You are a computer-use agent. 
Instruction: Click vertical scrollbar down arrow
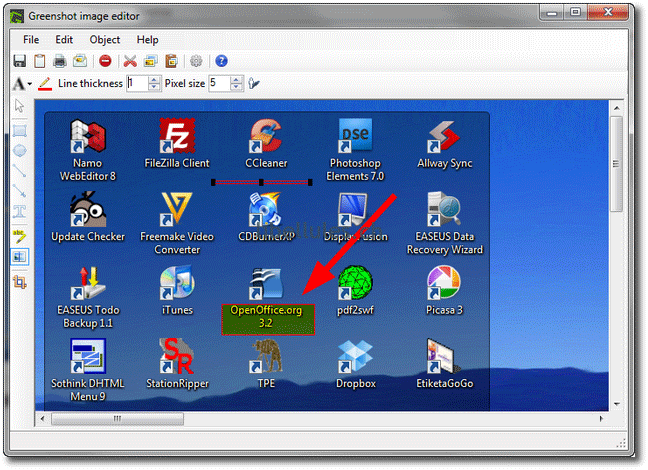pyautogui.click(x=617, y=404)
